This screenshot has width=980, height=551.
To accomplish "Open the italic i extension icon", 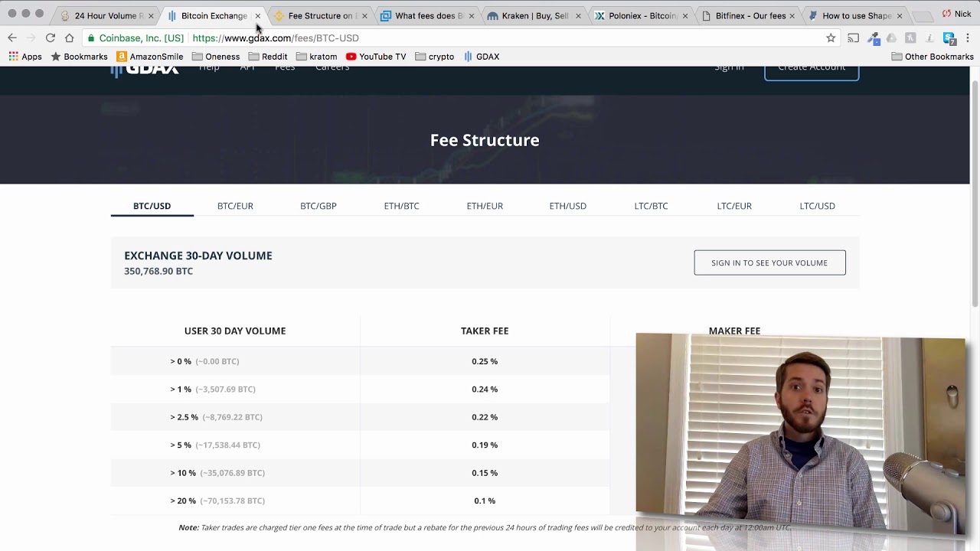I will pyautogui.click(x=929, y=37).
